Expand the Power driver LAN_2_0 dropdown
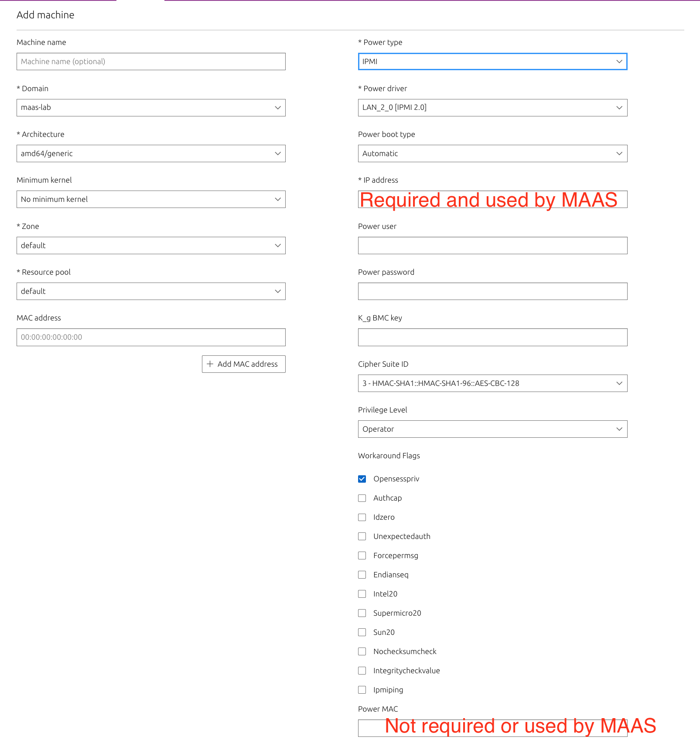 (x=492, y=108)
